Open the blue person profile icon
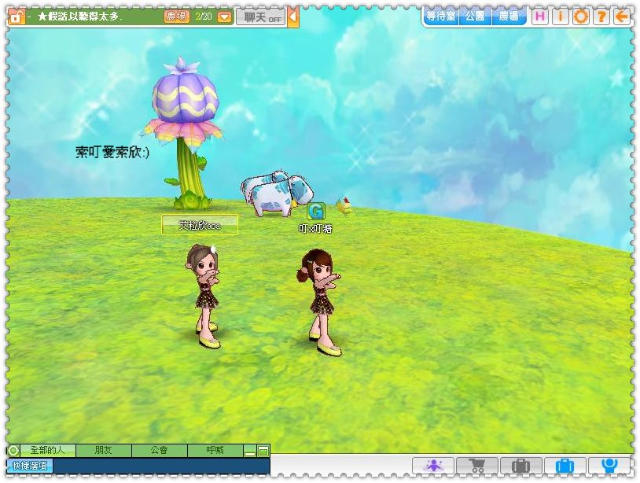The image size is (640, 483). click(x=609, y=465)
